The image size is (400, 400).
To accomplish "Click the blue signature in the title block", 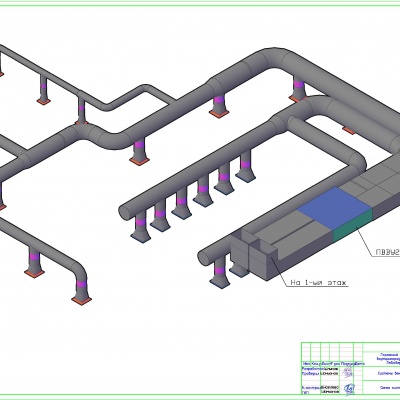I will click(349, 388).
